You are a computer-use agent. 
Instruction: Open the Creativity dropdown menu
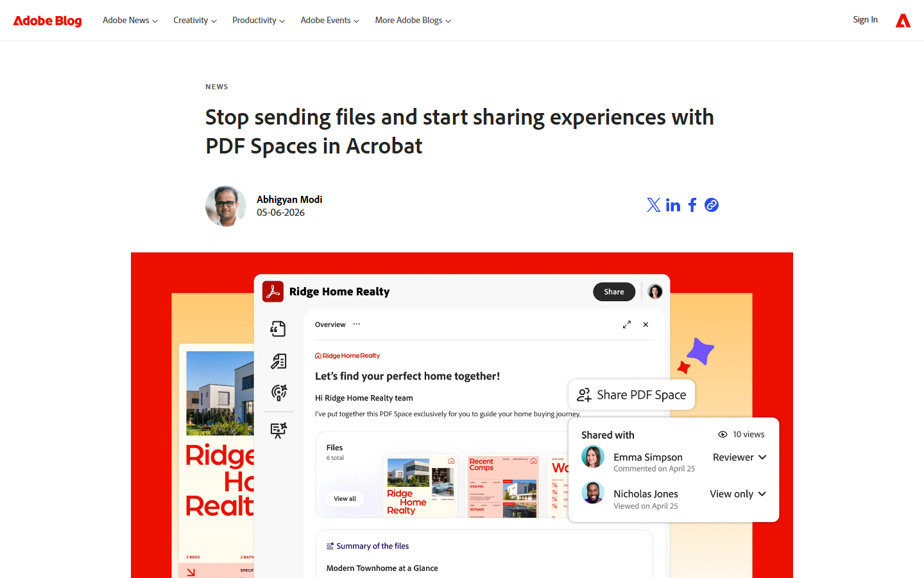click(194, 21)
